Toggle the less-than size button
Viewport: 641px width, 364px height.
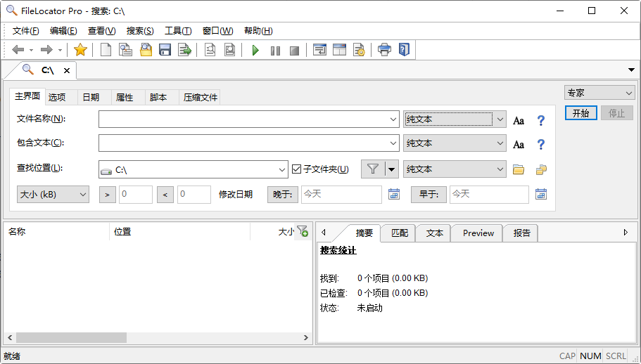(165, 195)
